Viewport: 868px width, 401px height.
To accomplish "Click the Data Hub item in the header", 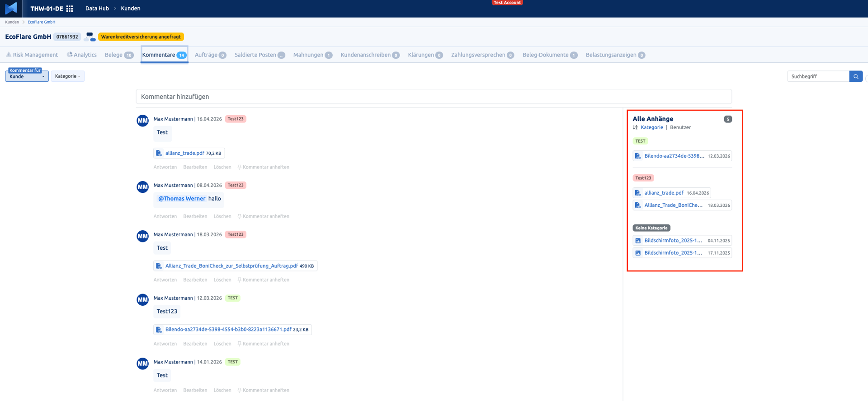I will tap(97, 9).
